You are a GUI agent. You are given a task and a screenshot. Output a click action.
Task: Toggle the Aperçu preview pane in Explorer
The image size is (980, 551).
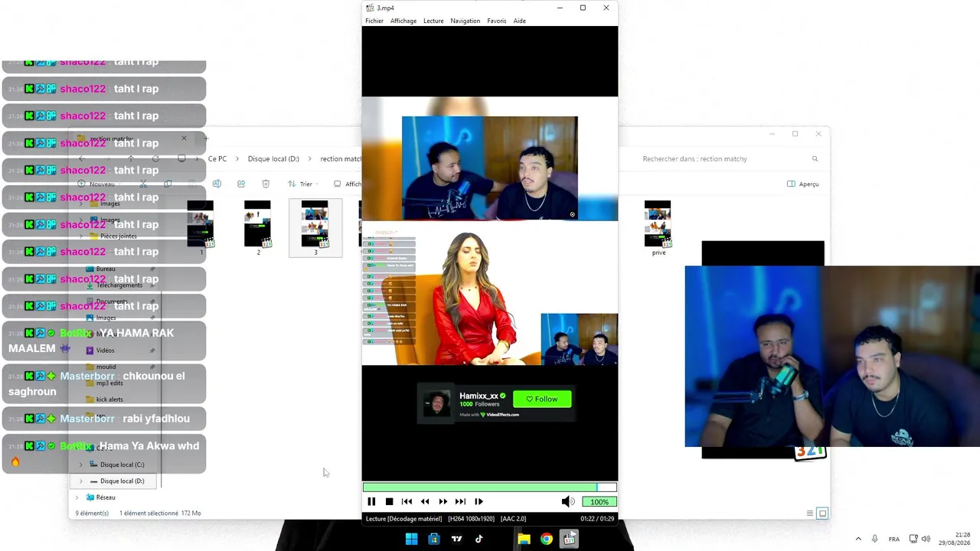point(803,184)
